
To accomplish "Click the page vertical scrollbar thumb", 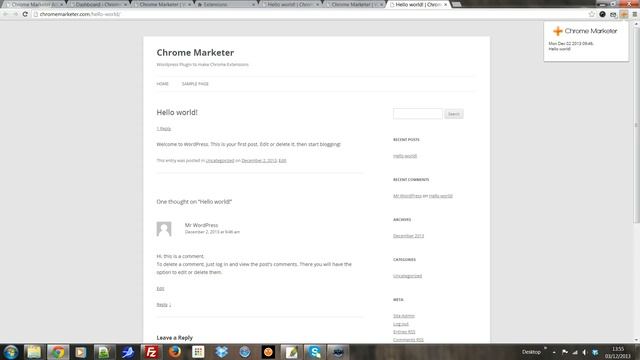I will pos(636,124).
